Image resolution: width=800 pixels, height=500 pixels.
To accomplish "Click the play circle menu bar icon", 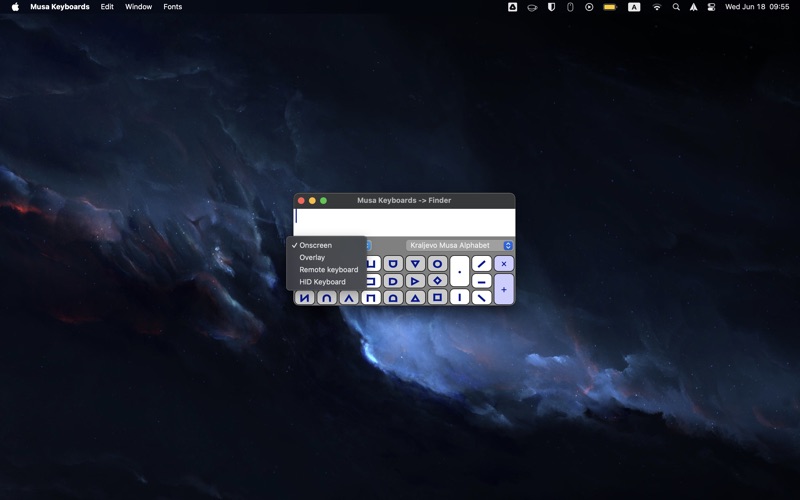I will 589,7.
